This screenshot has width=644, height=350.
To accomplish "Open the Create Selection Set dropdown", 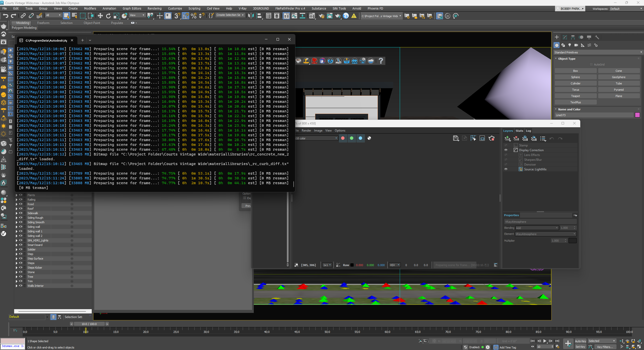I will coord(230,15).
